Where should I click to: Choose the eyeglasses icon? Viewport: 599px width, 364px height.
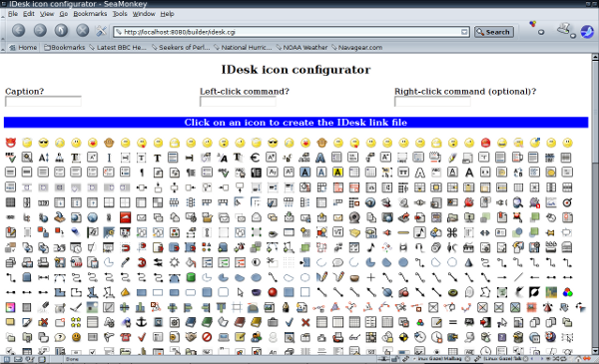point(354,337)
